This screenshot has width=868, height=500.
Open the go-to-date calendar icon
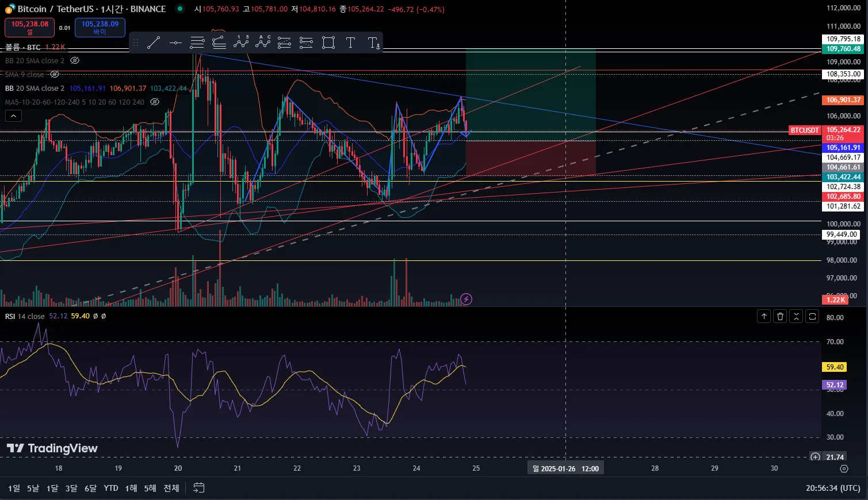tap(199, 488)
